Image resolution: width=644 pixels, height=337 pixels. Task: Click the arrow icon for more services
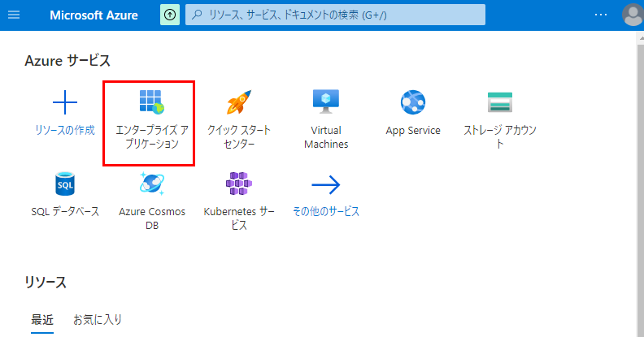tap(326, 185)
